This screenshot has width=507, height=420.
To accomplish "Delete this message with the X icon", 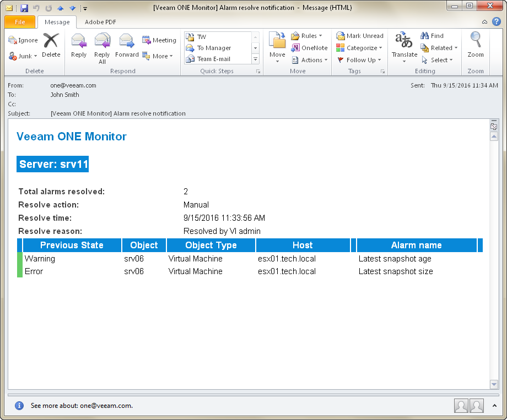I will tap(51, 45).
